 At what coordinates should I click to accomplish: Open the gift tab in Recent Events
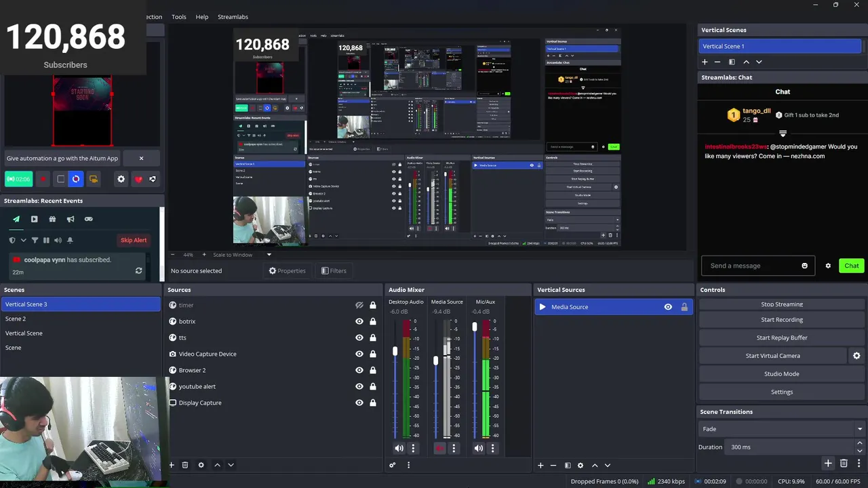pyautogui.click(x=52, y=219)
